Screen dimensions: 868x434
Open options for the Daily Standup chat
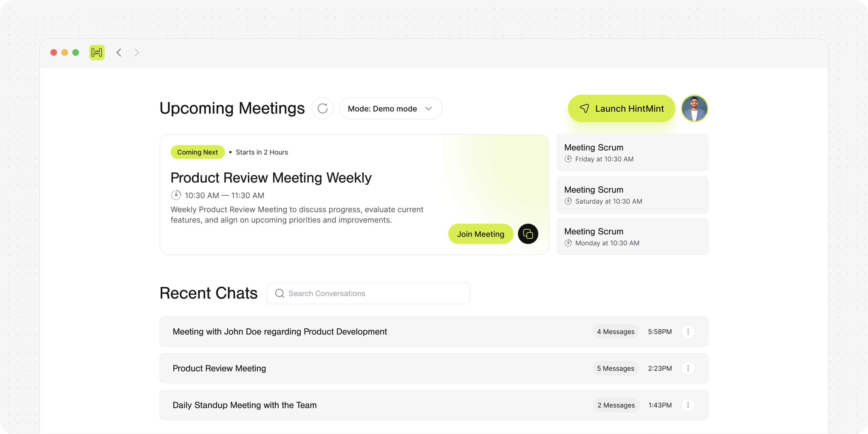point(688,405)
